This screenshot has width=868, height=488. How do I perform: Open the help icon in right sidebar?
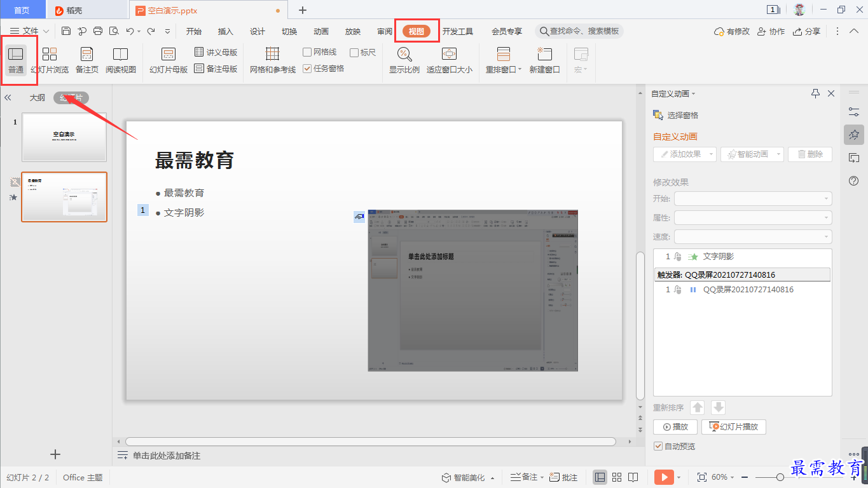854,181
